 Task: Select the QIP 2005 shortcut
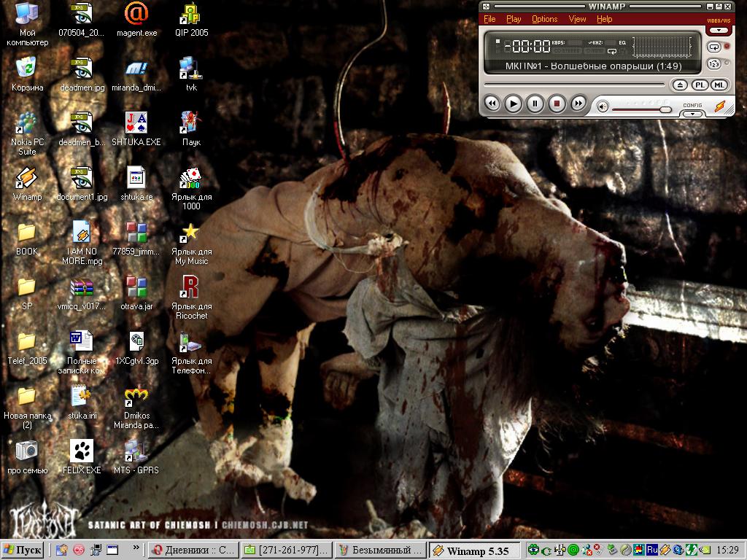pos(192,20)
